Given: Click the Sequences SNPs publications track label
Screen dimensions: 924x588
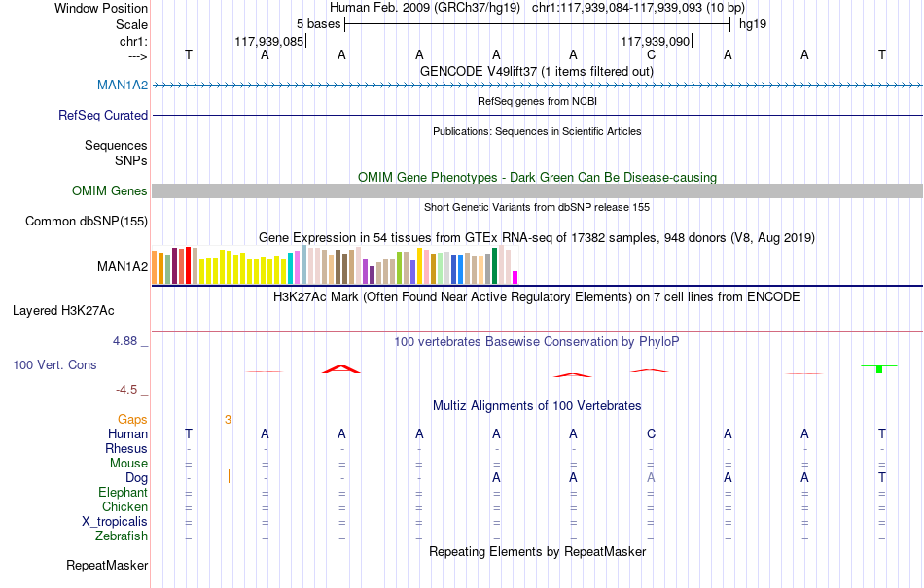Looking at the screenshot, I should [x=116, y=153].
